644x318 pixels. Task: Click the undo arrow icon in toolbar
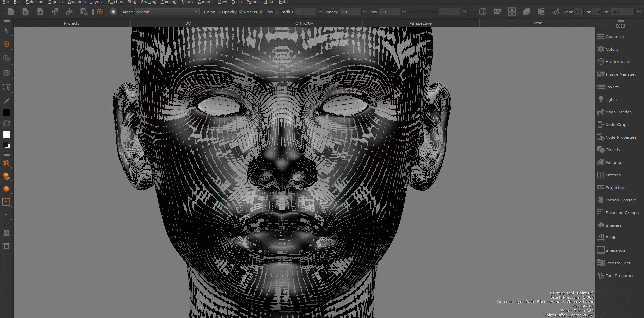coord(54,12)
